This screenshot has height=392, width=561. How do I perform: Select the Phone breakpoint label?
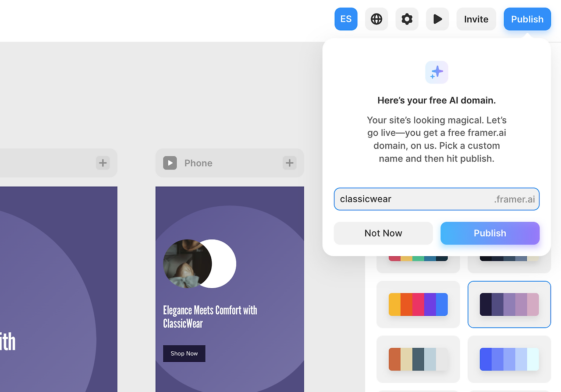198,163
